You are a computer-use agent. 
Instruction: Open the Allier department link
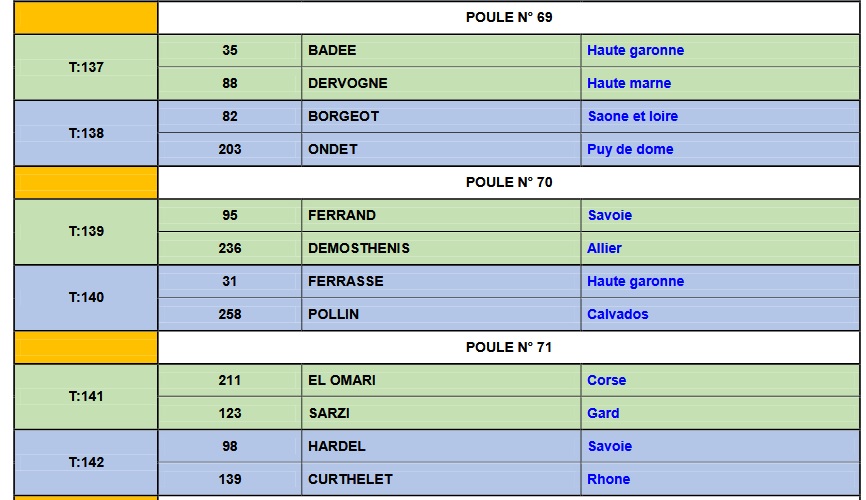click(x=604, y=249)
